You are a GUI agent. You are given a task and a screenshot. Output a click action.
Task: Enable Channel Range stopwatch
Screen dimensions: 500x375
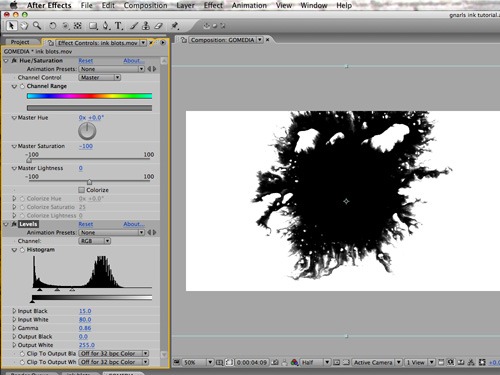click(22, 86)
